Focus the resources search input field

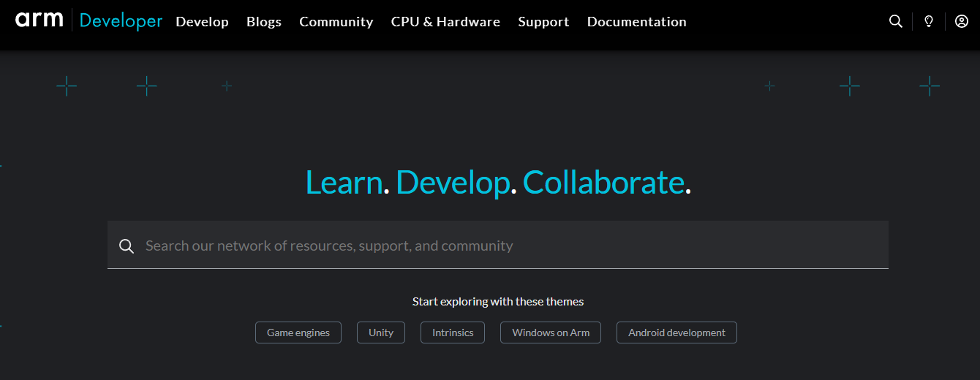(x=498, y=245)
